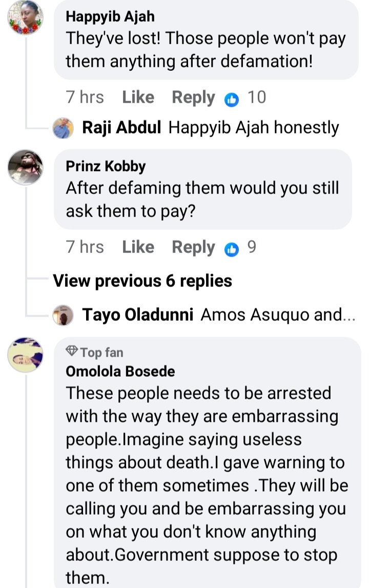Open the Prinz Kobby name link
The height and width of the screenshot is (588, 369).
click(x=106, y=166)
